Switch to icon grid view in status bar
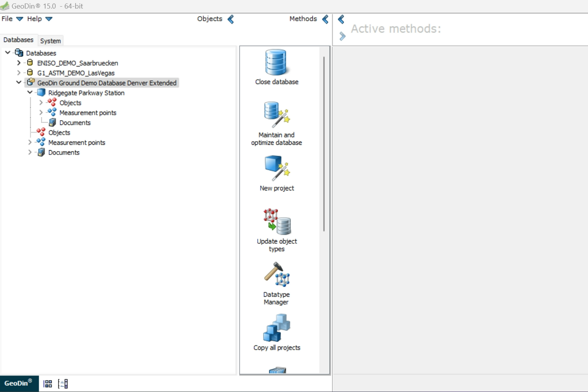This screenshot has height=392, width=588. 48,384
